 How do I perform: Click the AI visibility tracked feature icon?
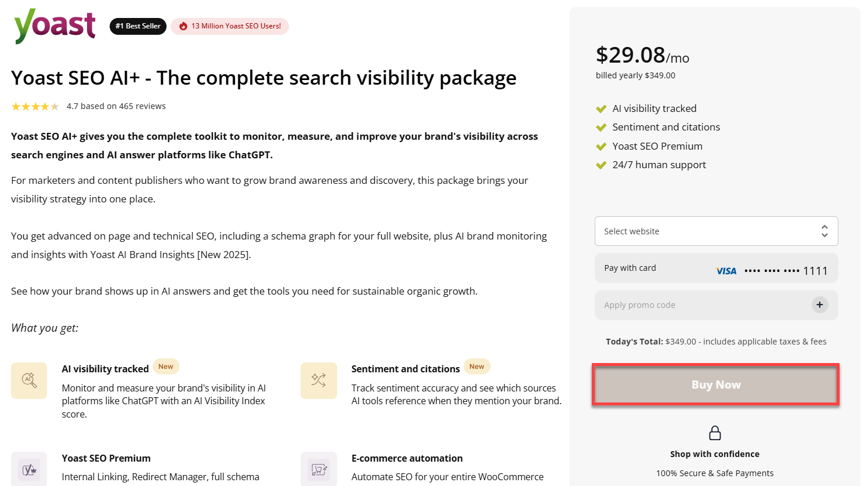(29, 380)
